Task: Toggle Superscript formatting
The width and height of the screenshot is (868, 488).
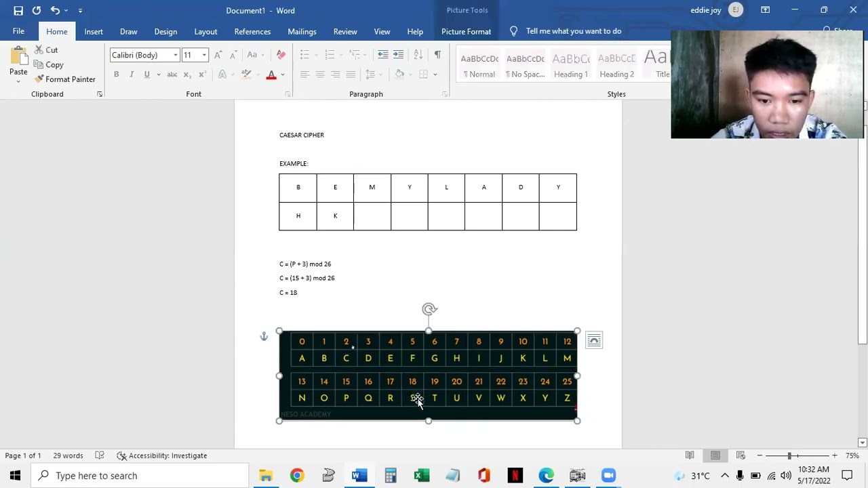Action: [x=202, y=75]
